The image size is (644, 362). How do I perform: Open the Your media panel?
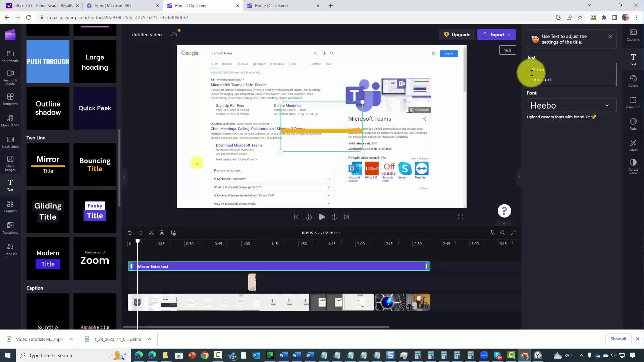(10, 56)
